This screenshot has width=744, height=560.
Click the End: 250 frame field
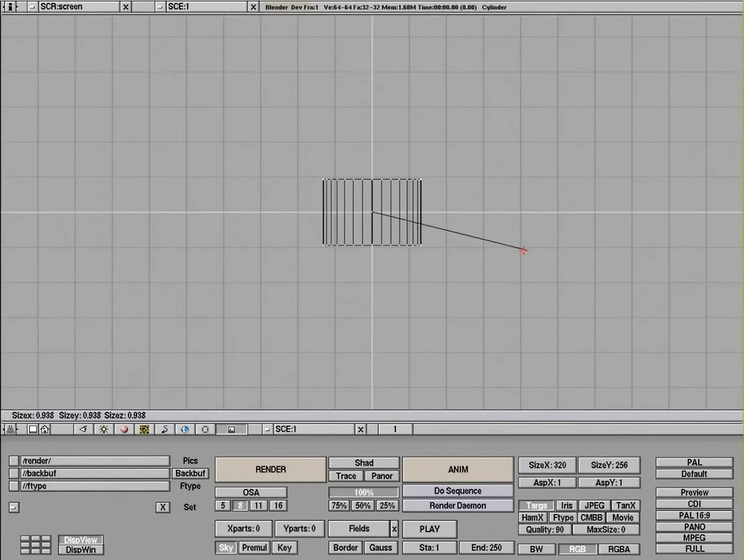point(487,548)
